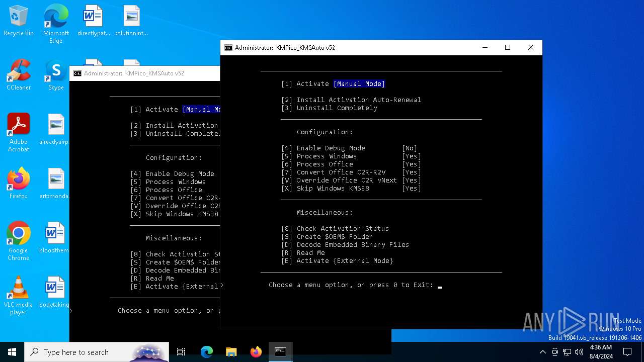This screenshot has width=644, height=362.
Task: Click the Enable Debug Mode [No] line in front window
Action: [x=349, y=148]
